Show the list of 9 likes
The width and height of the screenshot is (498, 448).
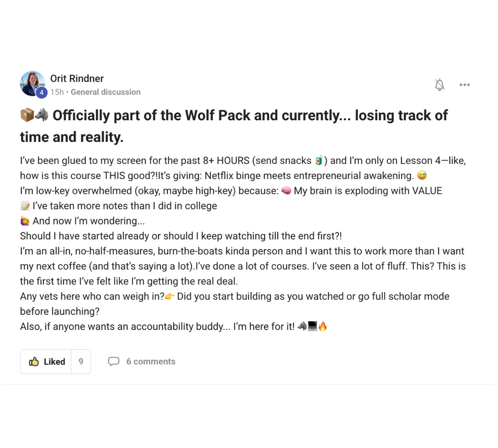tap(81, 362)
